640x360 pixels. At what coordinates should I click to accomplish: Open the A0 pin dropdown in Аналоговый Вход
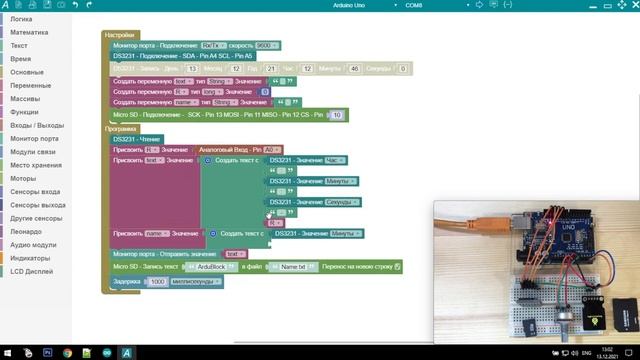[x=272, y=150]
